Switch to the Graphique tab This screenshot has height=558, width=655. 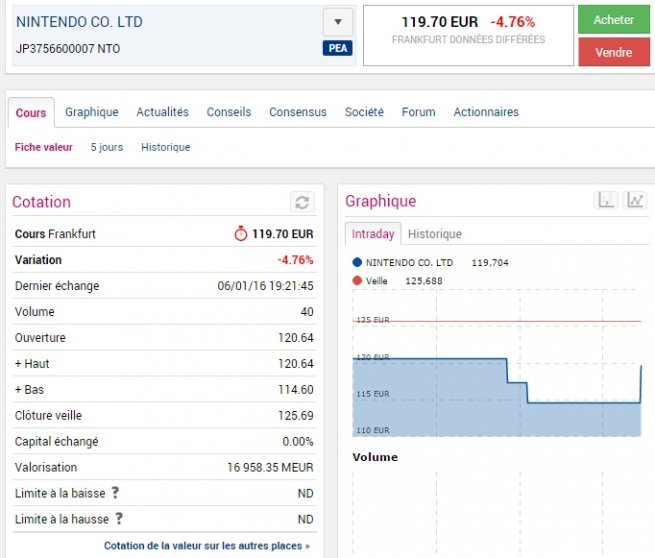click(x=91, y=112)
